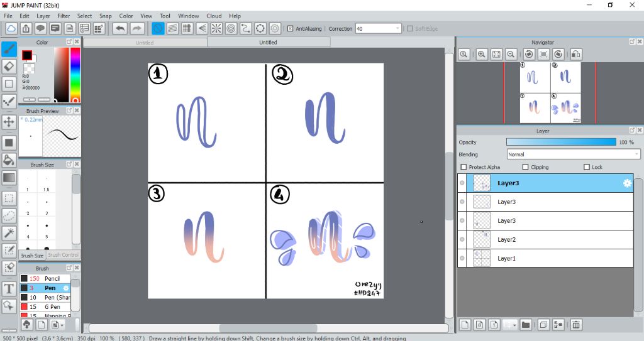Enable crisscross grid snap
The height and width of the screenshot is (341, 644).
(x=187, y=28)
